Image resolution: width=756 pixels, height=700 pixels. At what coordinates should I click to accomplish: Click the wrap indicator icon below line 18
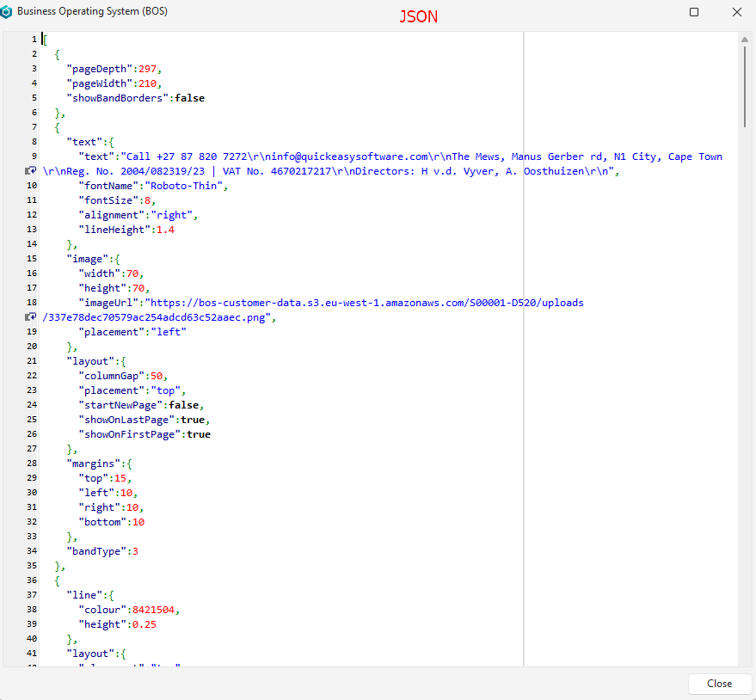(x=30, y=317)
